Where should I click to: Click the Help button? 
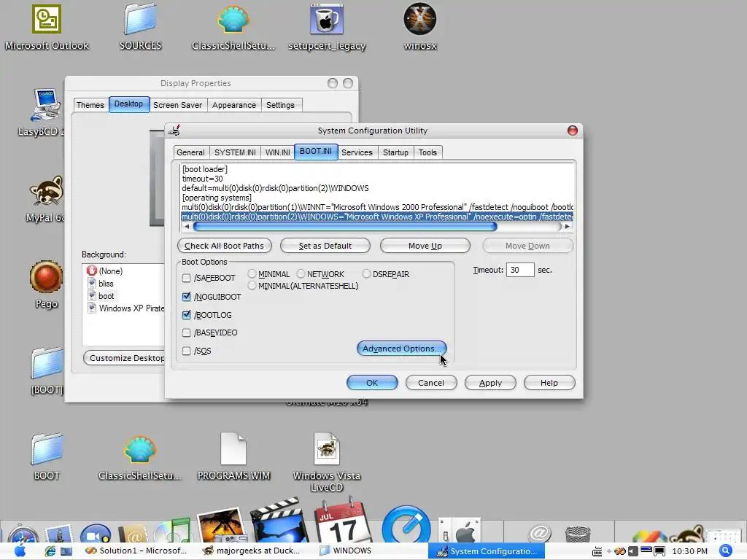click(549, 383)
